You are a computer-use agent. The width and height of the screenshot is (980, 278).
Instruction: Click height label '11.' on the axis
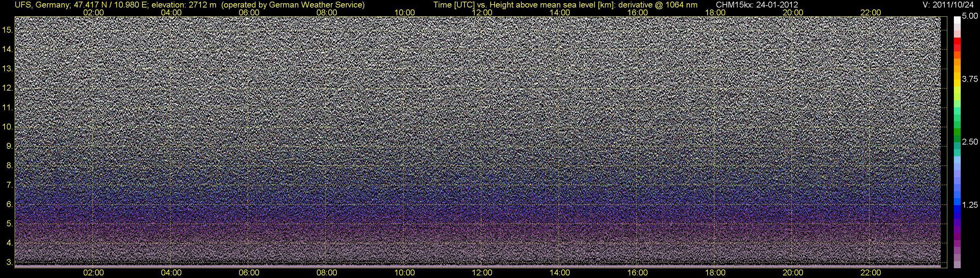[8, 108]
